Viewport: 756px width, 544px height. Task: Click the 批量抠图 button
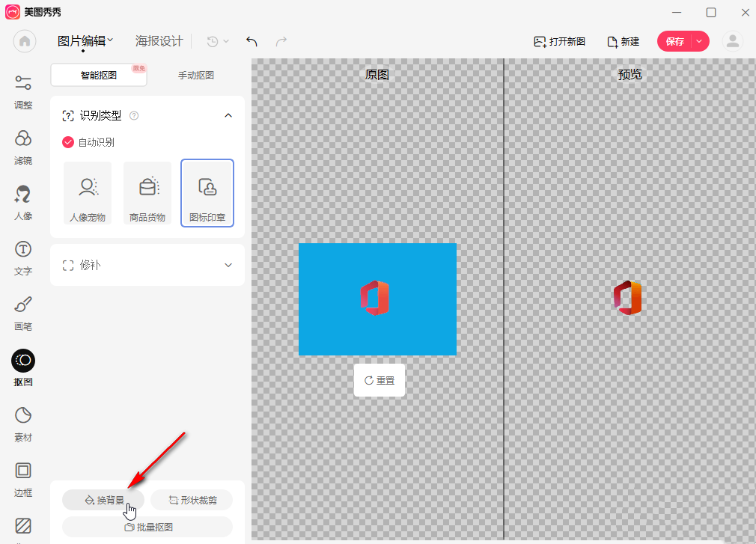point(147,527)
